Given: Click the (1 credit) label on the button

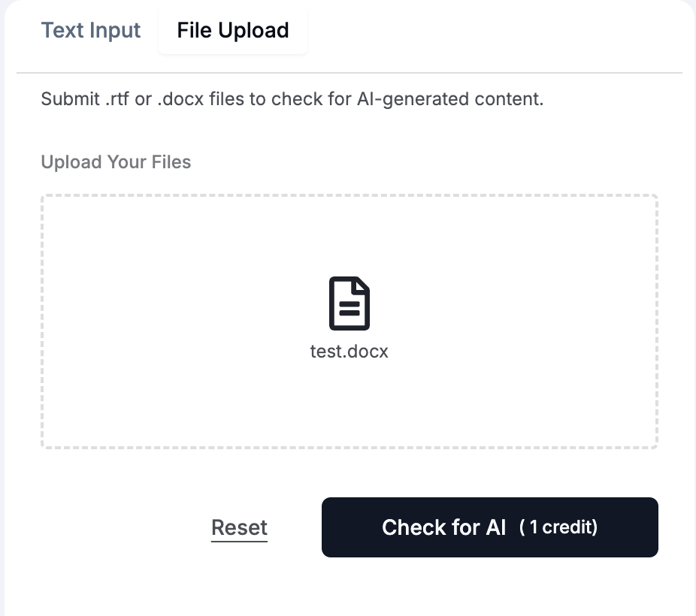Looking at the screenshot, I should pyautogui.click(x=556, y=527).
